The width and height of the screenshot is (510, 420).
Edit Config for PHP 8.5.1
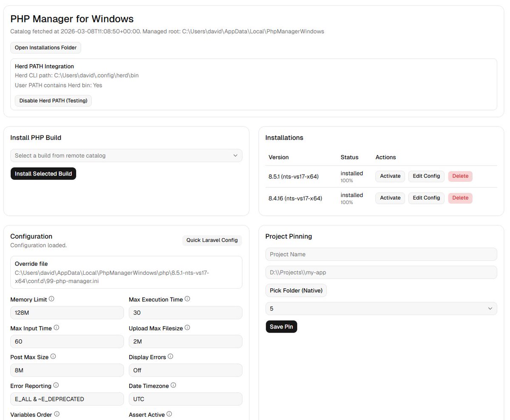coord(426,176)
